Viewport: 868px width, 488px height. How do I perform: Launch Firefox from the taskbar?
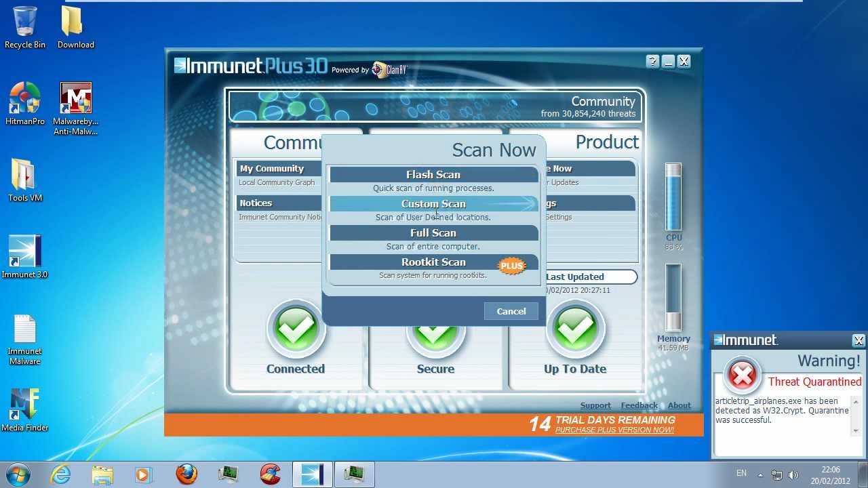(x=186, y=474)
